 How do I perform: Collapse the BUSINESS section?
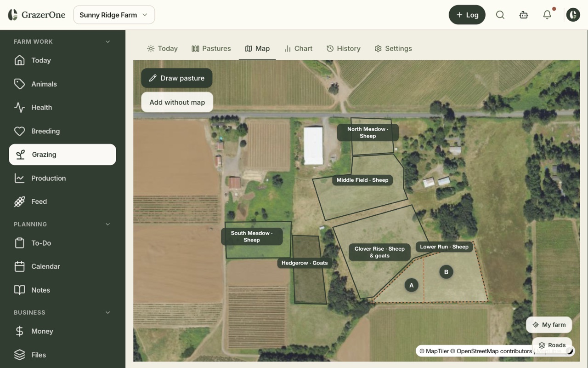(x=108, y=312)
